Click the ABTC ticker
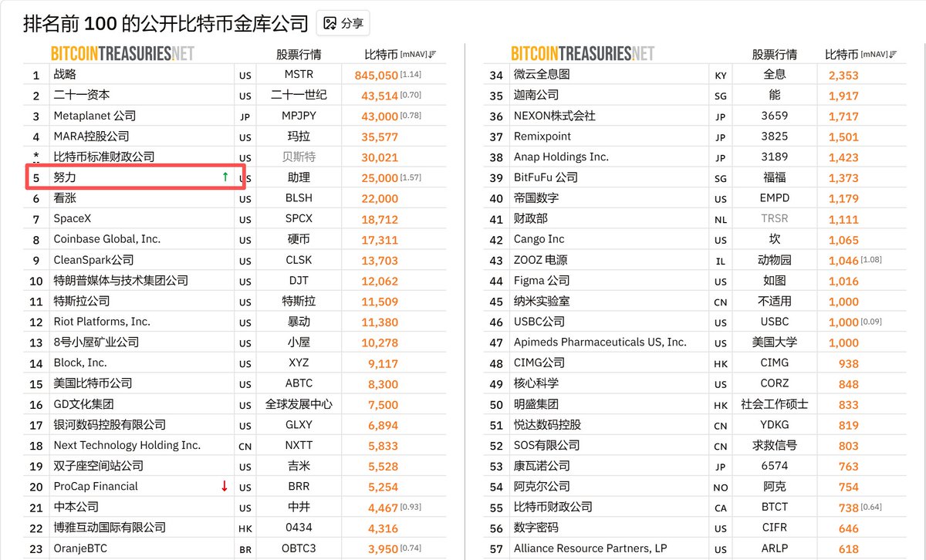 [299, 383]
